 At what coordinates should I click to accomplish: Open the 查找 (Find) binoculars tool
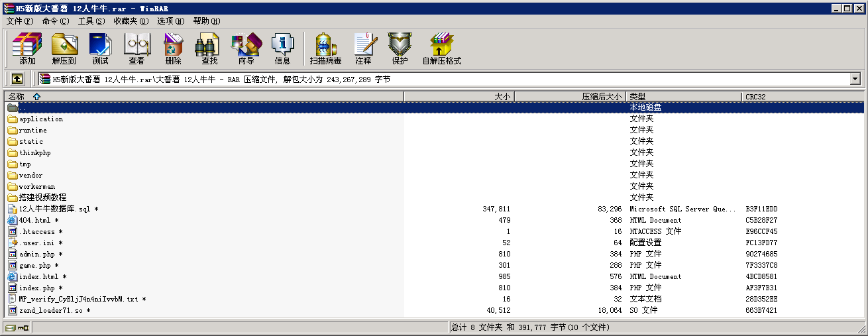209,49
